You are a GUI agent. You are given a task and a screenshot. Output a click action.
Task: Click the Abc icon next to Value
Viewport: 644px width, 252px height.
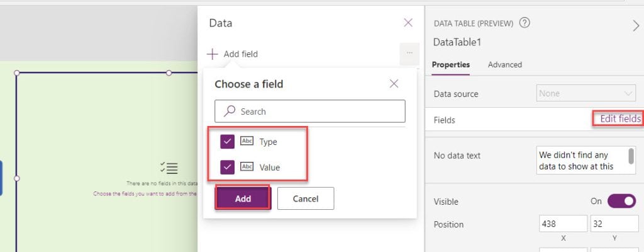coord(247,167)
